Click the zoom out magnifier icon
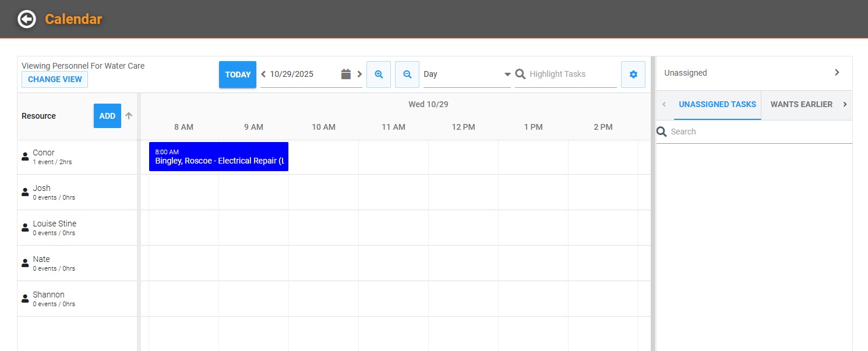The image size is (868, 351). [x=407, y=75]
